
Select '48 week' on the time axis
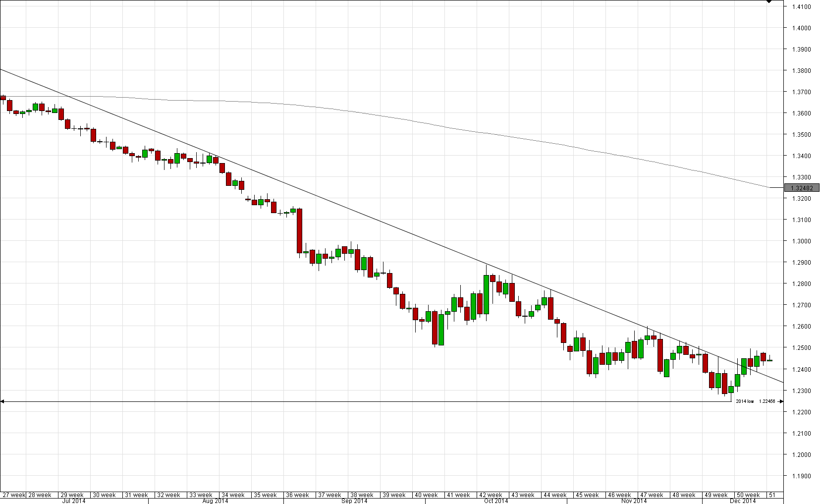[x=684, y=495]
